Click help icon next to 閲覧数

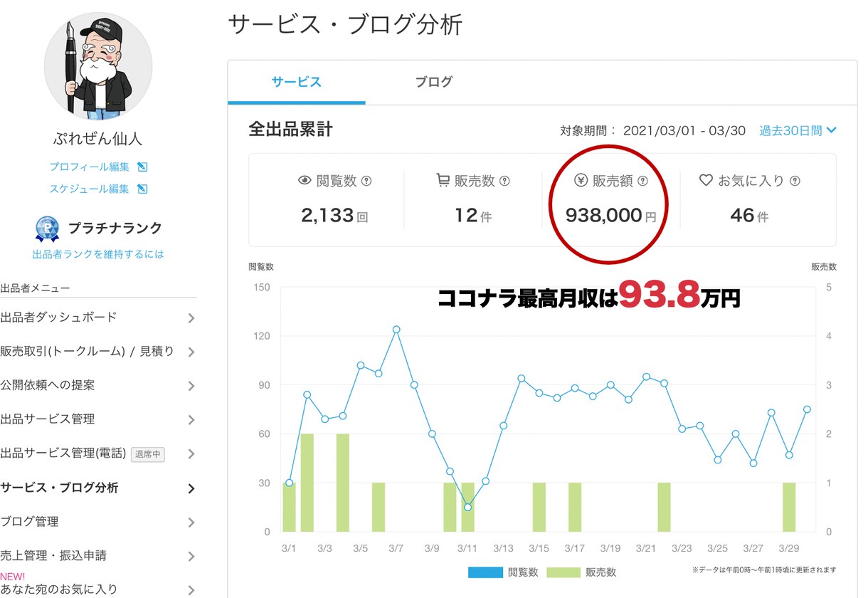click(x=366, y=181)
